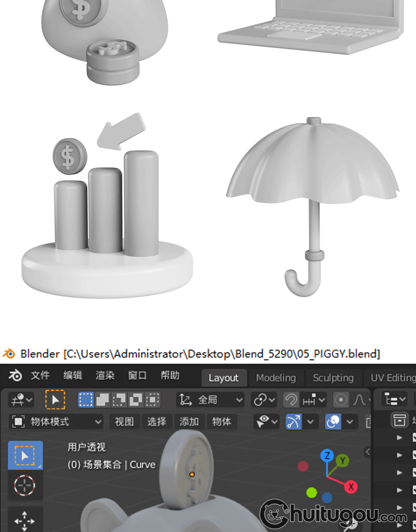
Task: Click the negative Y green dot on gizmo
Action: coord(311,492)
